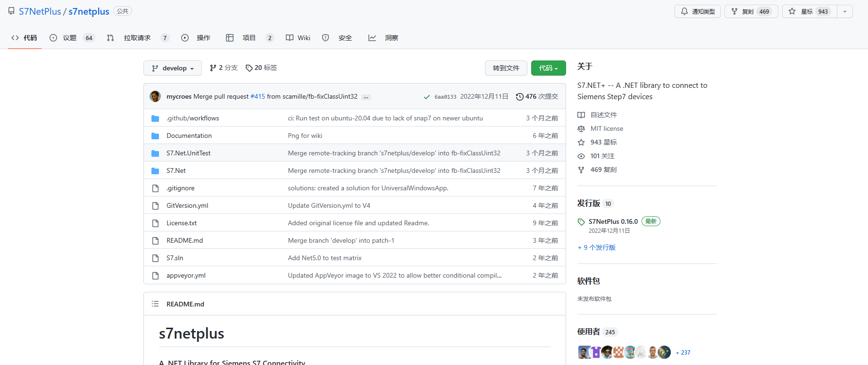Open the README outline list icon
Screen dimensions: 868x365
155,304
